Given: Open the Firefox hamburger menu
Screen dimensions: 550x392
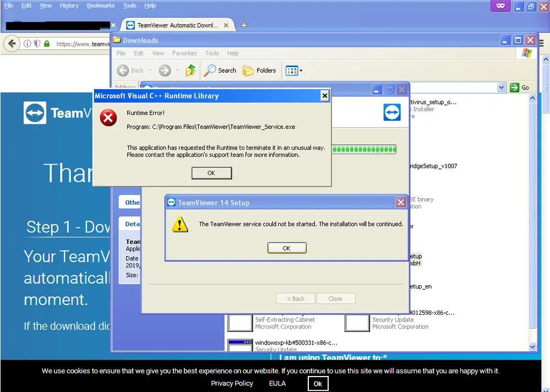Looking at the screenshot, I should 541,43.
